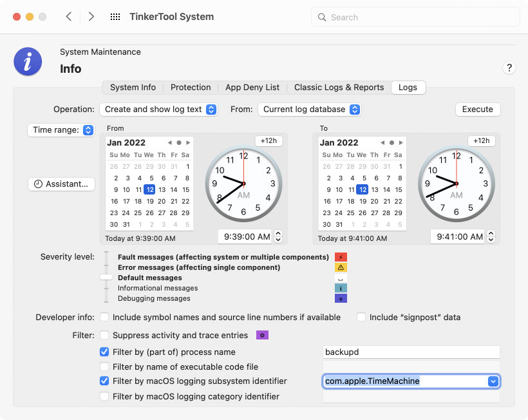Screen dimensions: 528x420
Task: Click the Informational messages severity label
Action: coord(158,288)
